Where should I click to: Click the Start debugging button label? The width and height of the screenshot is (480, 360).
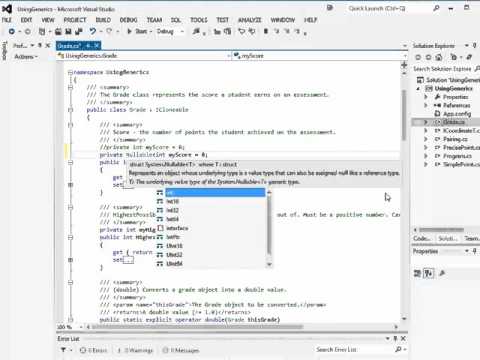pyautogui.click(x=141, y=31)
